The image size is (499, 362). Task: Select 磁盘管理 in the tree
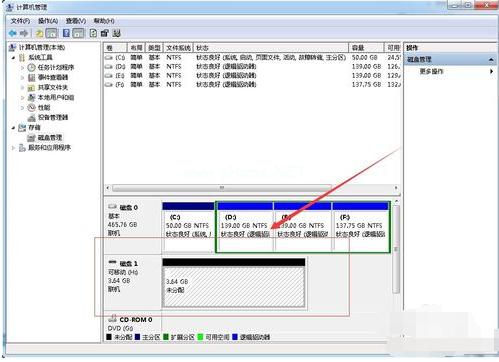50,137
